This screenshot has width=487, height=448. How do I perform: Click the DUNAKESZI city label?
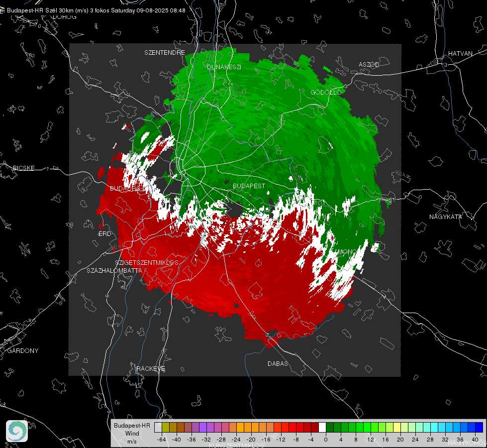tap(224, 67)
